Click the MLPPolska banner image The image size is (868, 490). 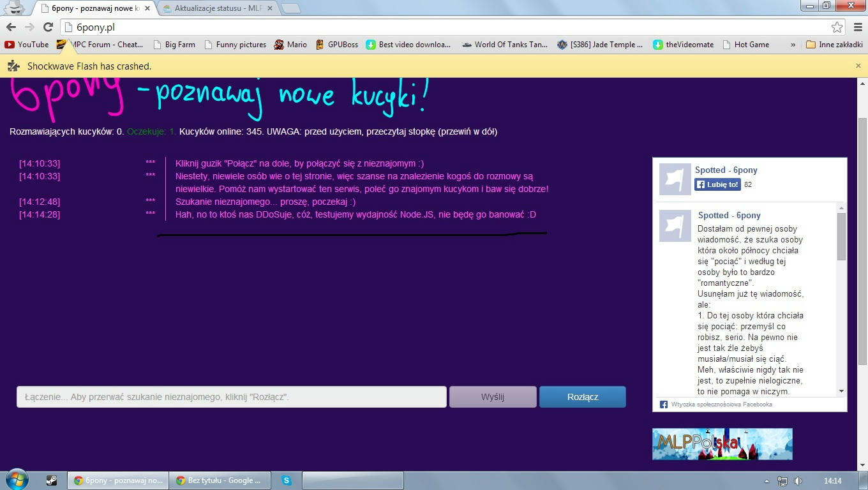click(x=722, y=443)
